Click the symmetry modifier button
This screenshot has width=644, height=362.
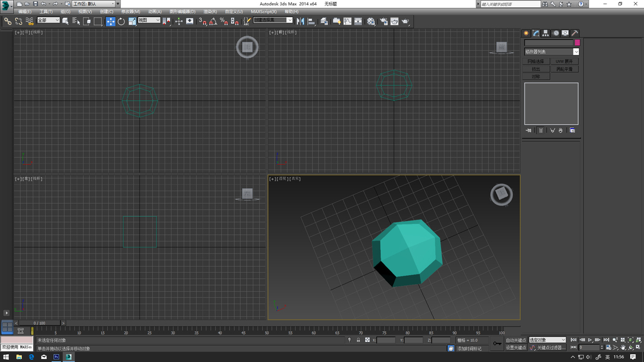pos(535,77)
